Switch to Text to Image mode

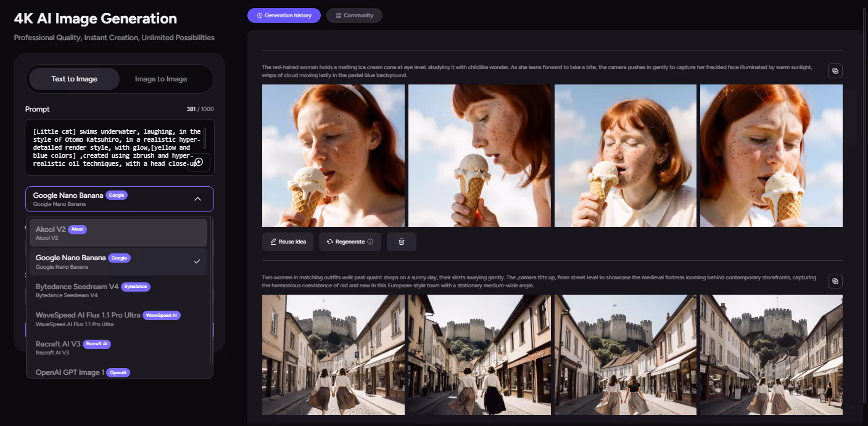[x=74, y=79]
